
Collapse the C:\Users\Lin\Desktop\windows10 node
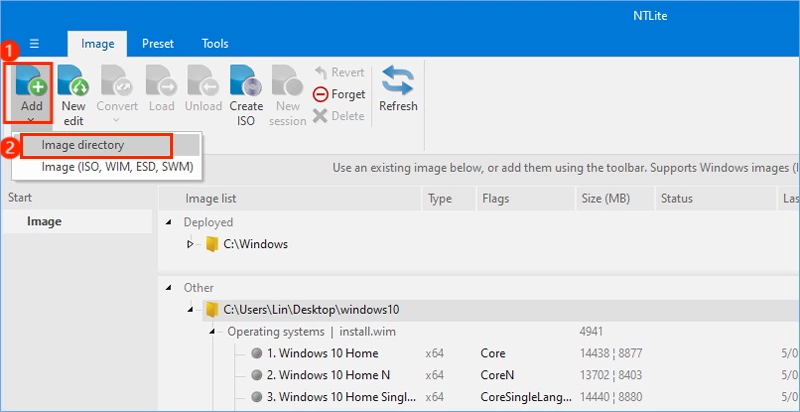[x=190, y=310]
